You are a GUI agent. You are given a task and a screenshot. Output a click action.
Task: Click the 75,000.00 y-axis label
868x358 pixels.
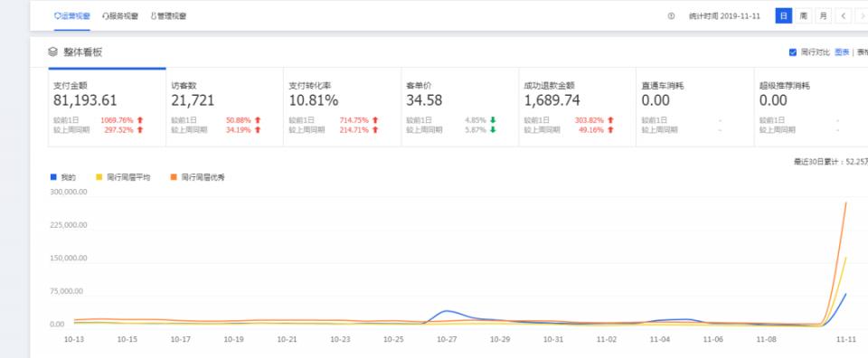click(66, 292)
